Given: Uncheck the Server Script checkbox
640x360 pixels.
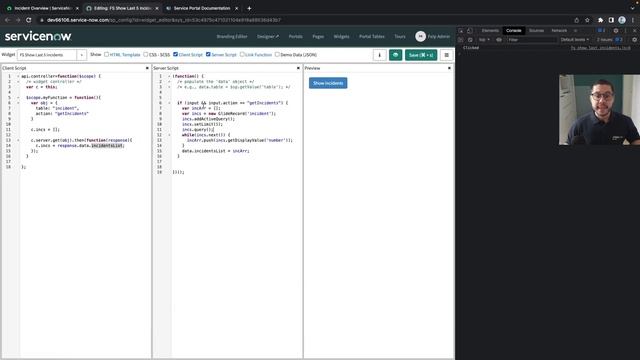Looking at the screenshot, I should click(x=208, y=54).
